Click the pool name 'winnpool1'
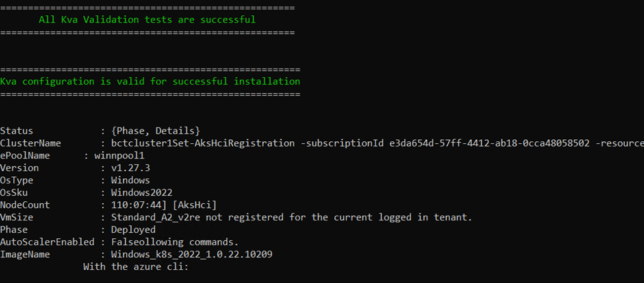 click(x=120, y=156)
